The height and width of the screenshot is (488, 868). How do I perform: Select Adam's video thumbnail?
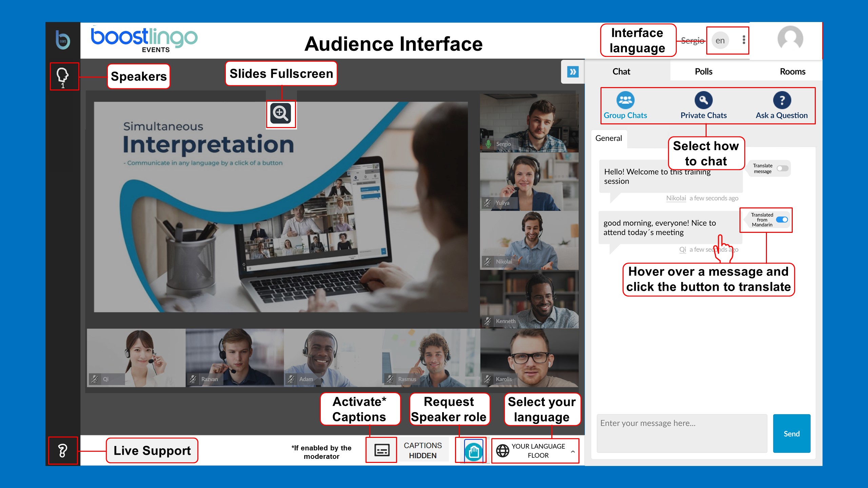pos(333,358)
